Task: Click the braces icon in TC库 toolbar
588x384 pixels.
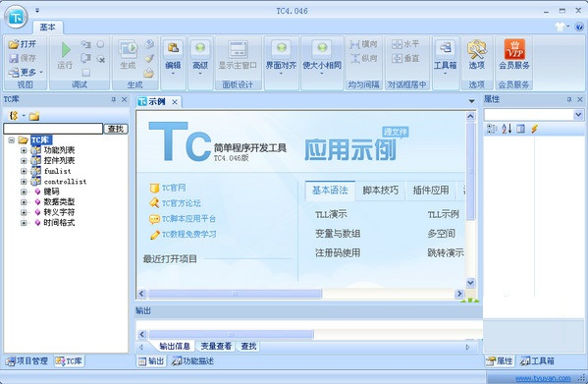Action: tap(14, 116)
